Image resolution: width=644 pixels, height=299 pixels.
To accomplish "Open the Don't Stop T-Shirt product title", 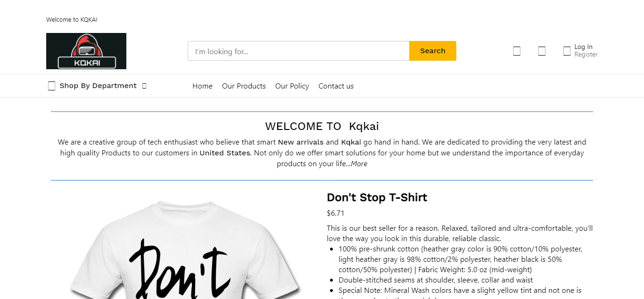I will [377, 197].
